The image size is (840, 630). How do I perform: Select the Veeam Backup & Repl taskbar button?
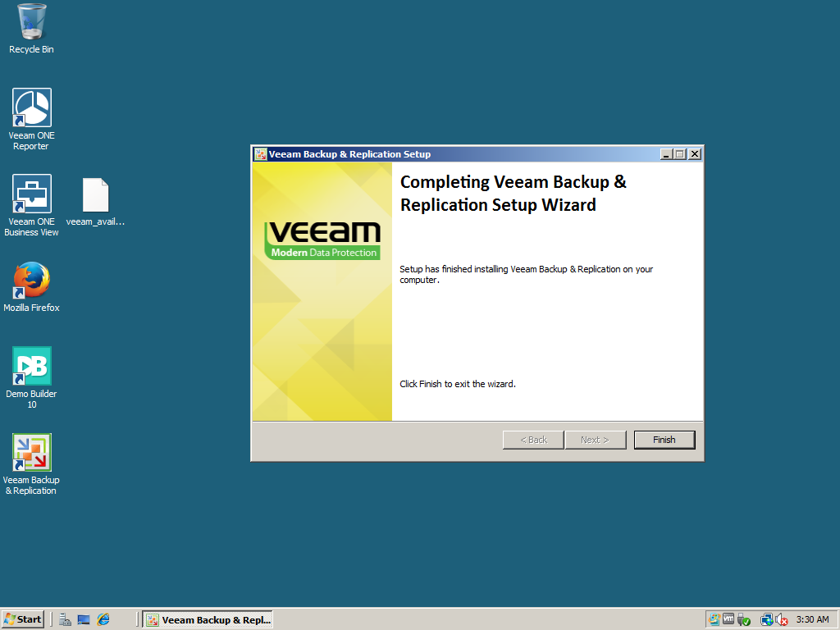[208, 619]
